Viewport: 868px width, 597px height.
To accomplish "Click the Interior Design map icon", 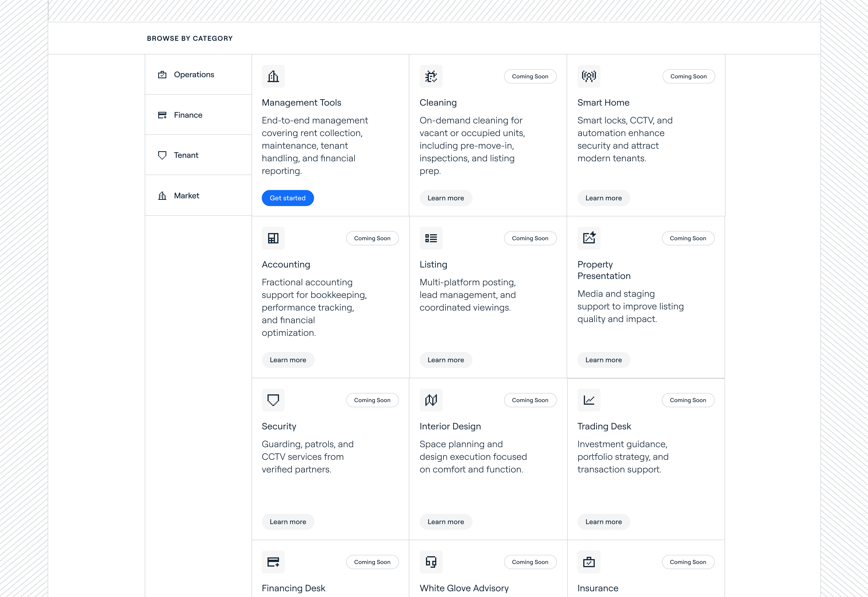I will (x=431, y=400).
